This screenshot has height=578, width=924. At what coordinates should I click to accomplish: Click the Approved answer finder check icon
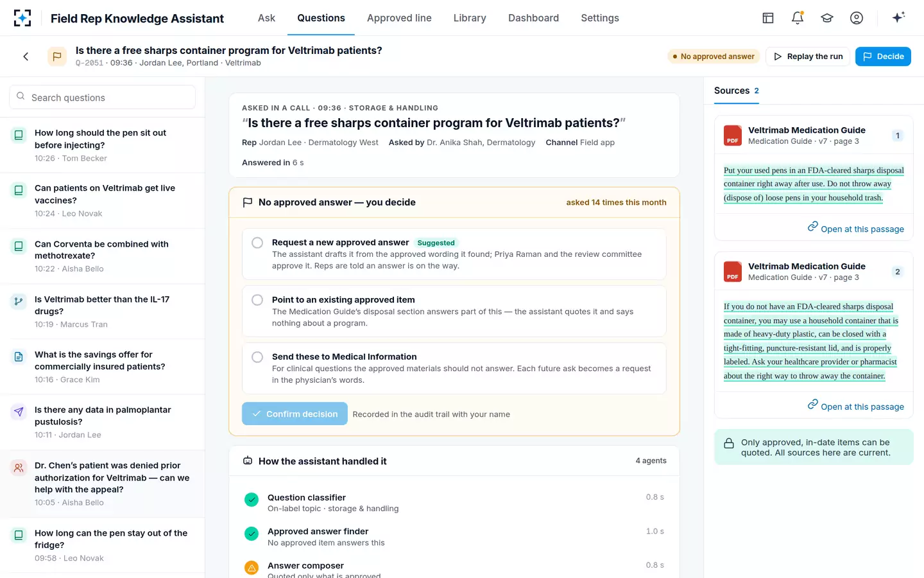252,534
